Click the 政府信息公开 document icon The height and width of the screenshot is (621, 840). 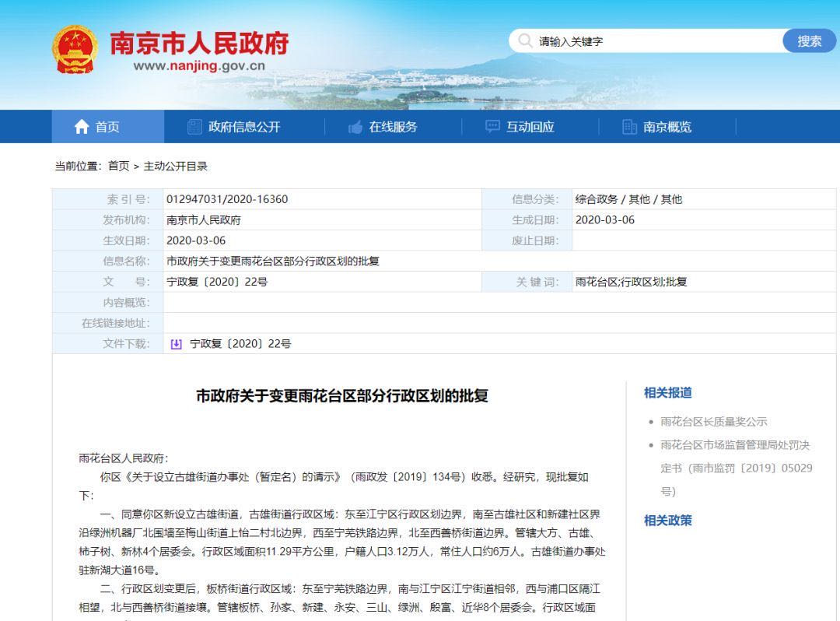click(194, 126)
